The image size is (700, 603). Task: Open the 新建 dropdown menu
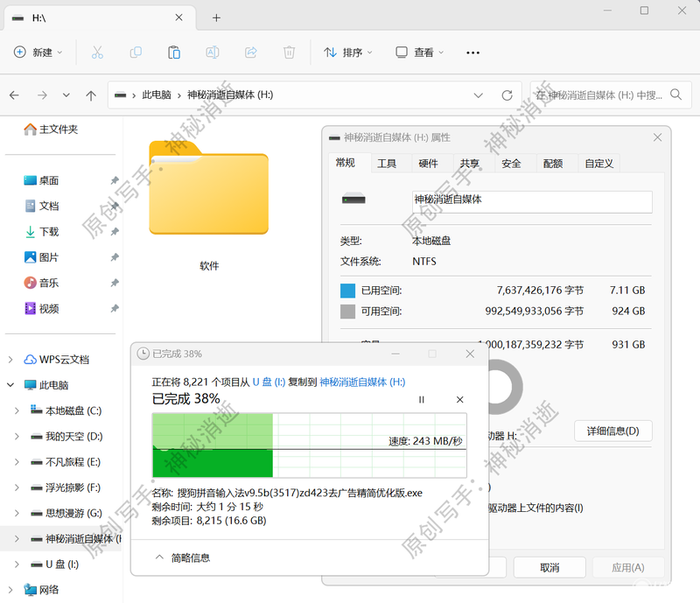click(38, 53)
